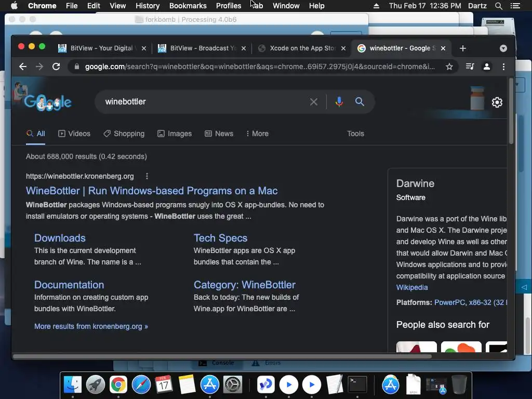The image size is (532, 399).
Task: Open System Preferences from the Dock
Action: point(232,384)
